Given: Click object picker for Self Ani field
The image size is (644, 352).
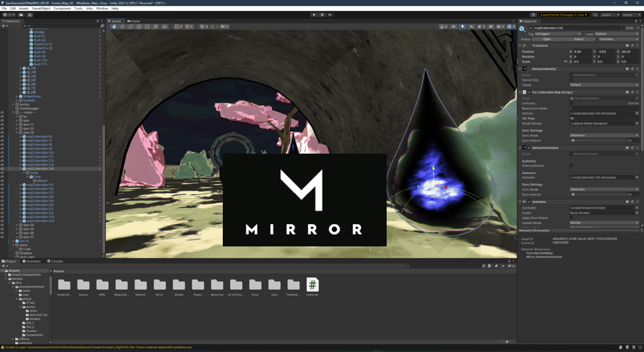Looking at the screenshot, I should 637,113.
